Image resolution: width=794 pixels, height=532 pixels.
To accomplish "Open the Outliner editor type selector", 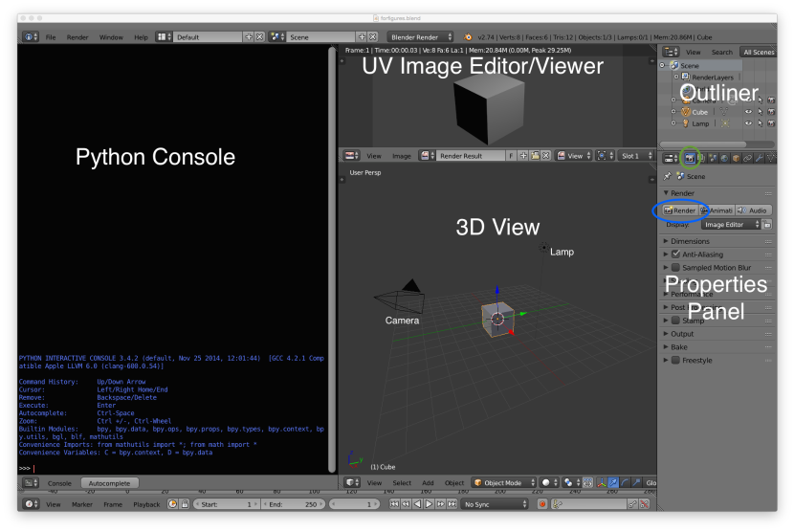I will 671,52.
